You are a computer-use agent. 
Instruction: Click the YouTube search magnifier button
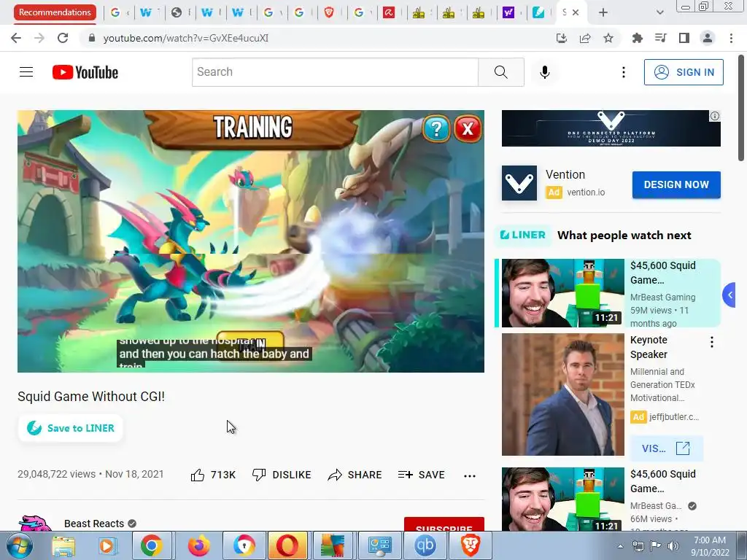coord(500,72)
